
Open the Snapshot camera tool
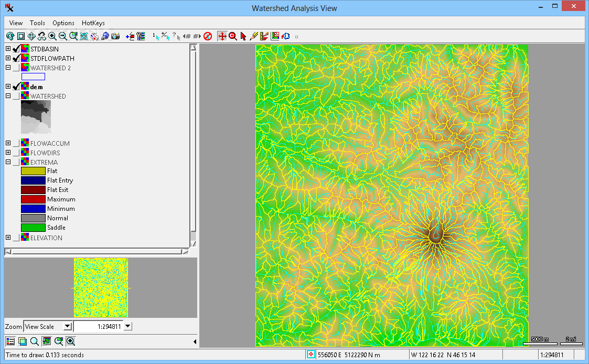point(116,36)
